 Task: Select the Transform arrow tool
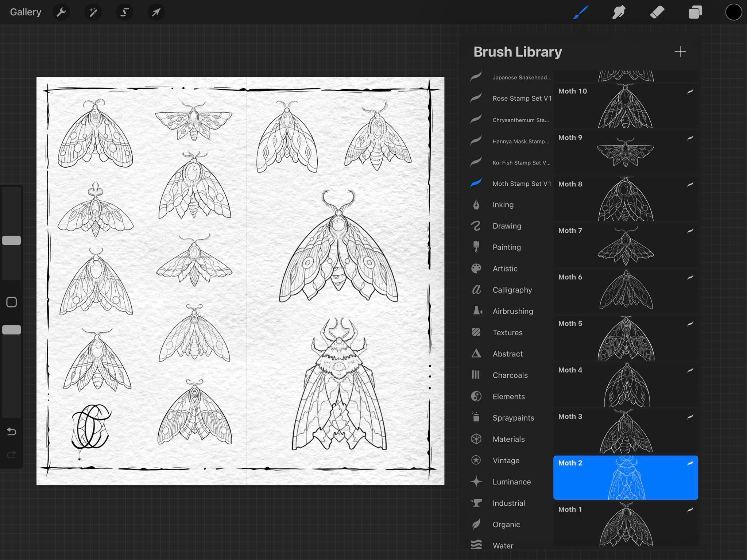pos(156,12)
